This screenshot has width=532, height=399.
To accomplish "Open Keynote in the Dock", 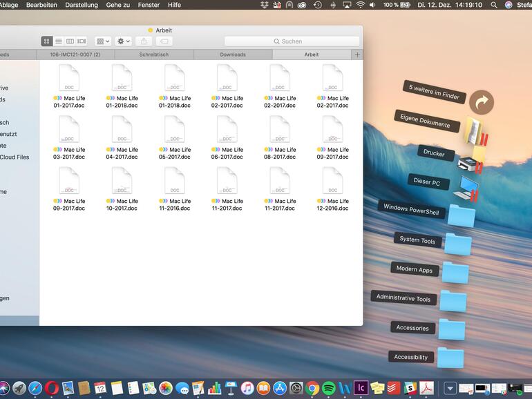I will tap(231, 388).
